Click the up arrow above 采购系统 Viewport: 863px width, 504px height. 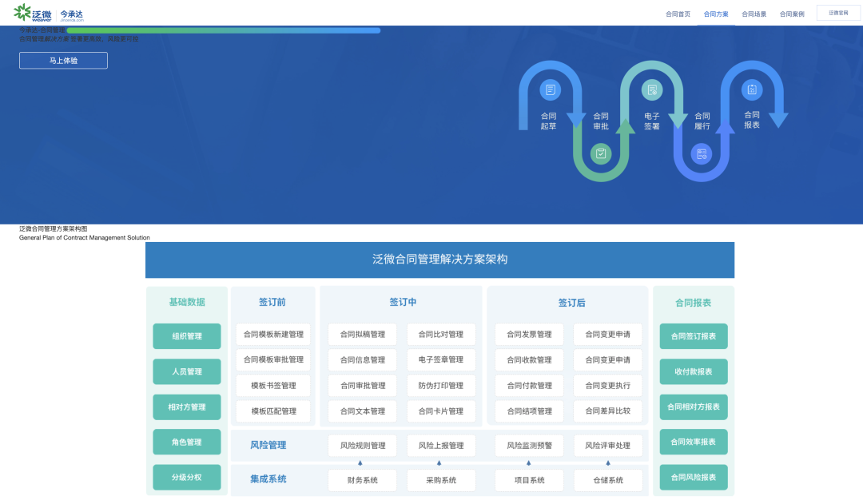(x=439, y=463)
